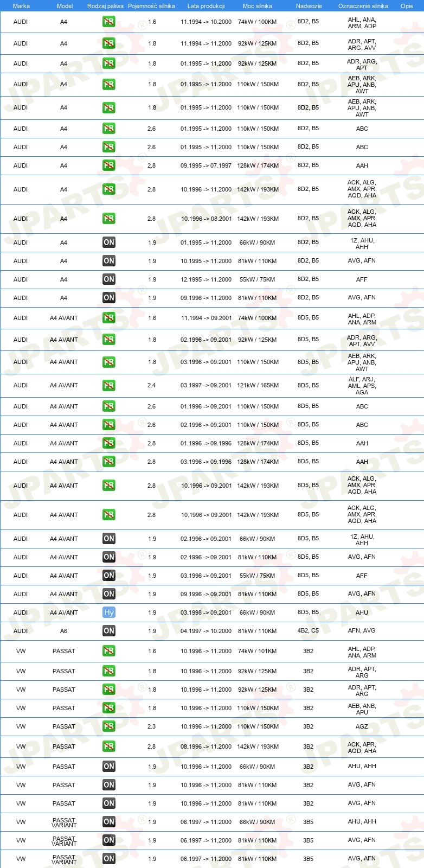Click petrol icon in A4 AVANT 2.8 03.1996 row
The height and width of the screenshot is (868, 424).
(109, 462)
